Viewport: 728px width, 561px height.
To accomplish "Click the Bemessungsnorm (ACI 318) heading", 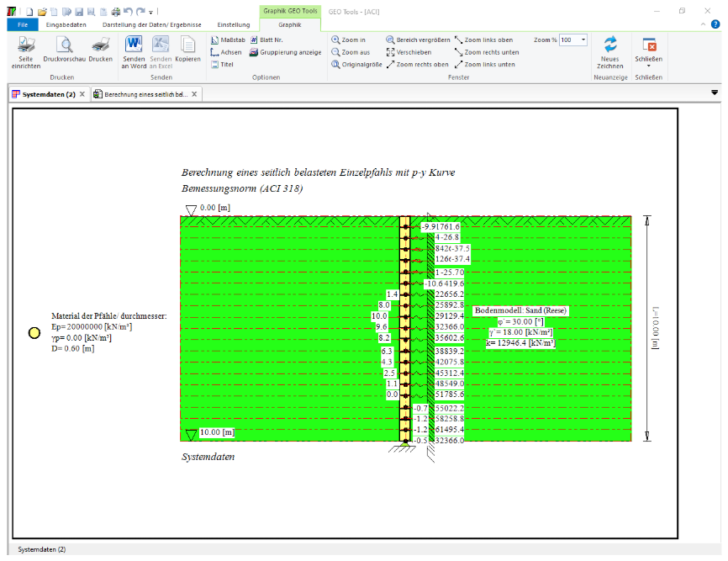I will [242, 188].
